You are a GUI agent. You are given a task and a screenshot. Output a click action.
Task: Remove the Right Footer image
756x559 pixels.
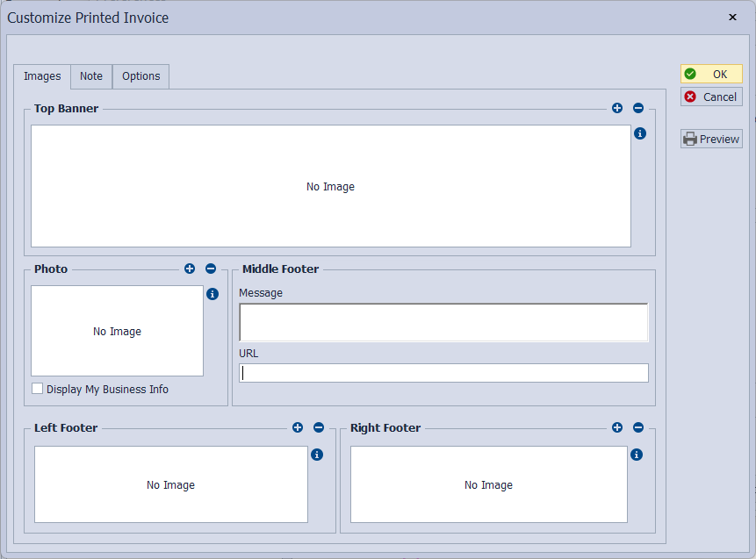coord(638,427)
